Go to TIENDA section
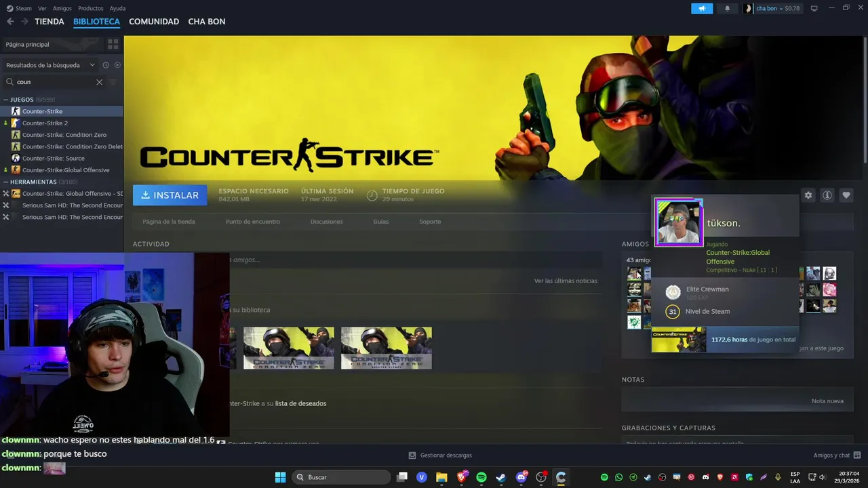Screen dimensions: 868x488 (x=50, y=22)
